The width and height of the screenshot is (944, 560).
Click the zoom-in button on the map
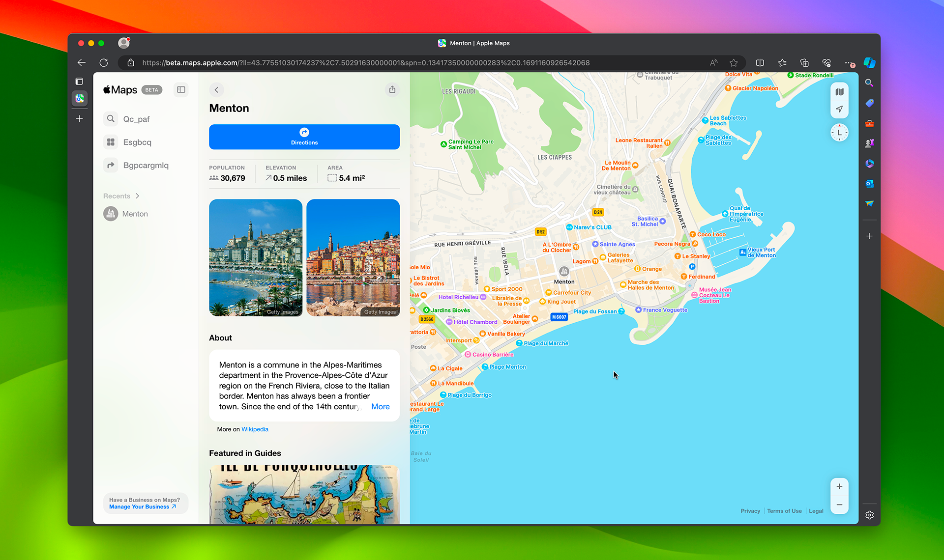coord(839,486)
